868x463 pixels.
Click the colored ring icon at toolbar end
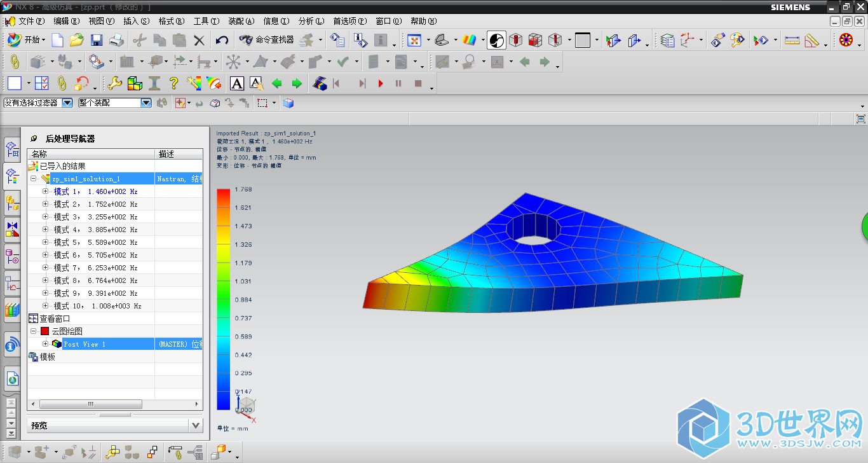click(846, 40)
